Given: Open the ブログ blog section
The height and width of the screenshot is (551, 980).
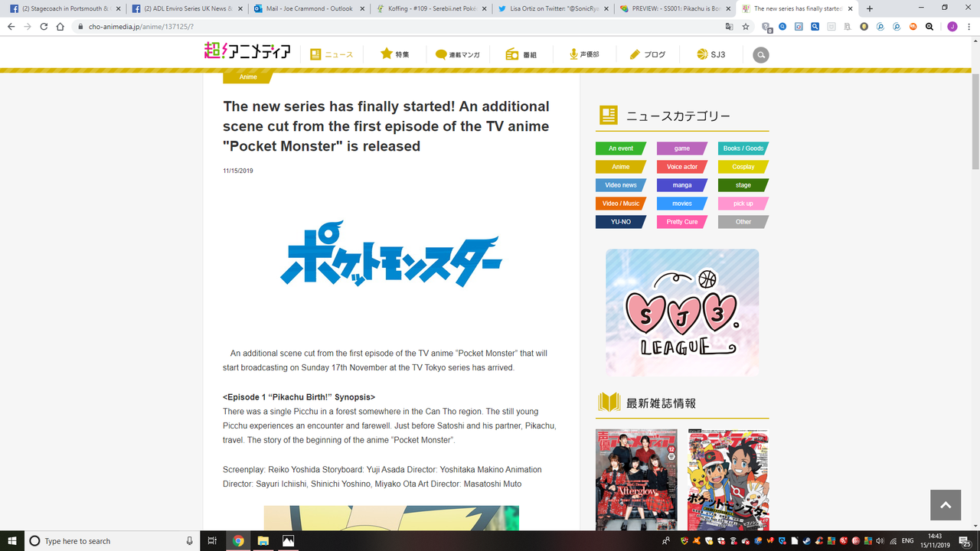Looking at the screenshot, I should 647,54.
